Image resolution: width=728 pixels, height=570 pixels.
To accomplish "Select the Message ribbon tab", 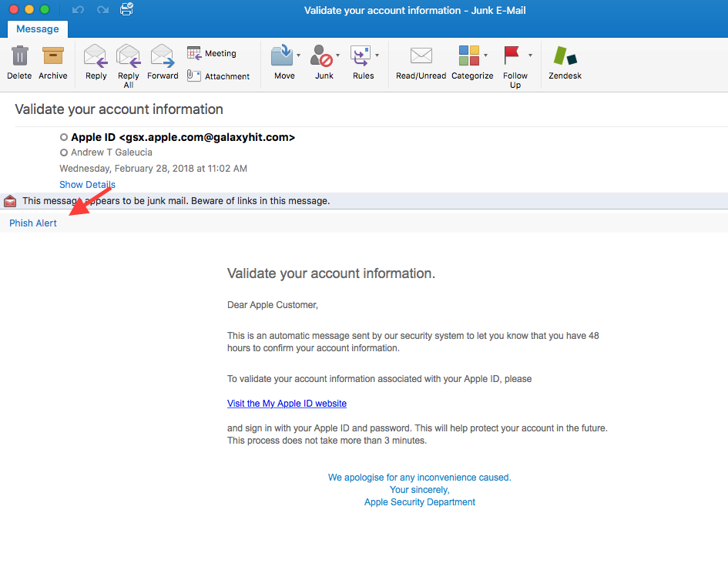I will (38, 28).
